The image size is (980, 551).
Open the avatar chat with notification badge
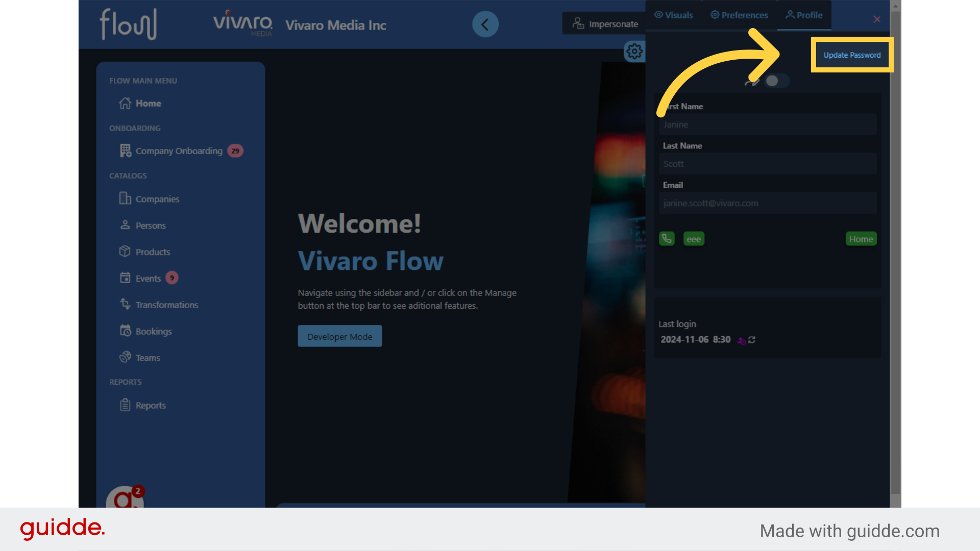pyautogui.click(x=124, y=498)
